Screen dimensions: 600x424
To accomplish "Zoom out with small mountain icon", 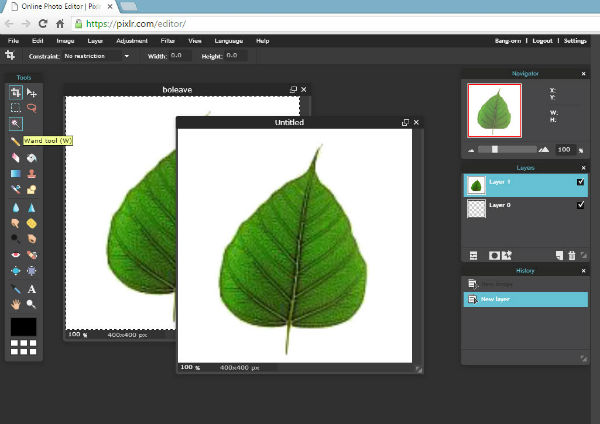I will point(471,150).
